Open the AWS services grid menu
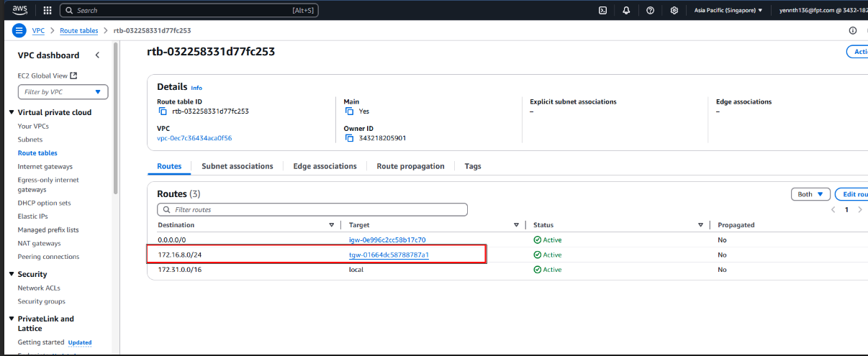Screen dimensions: 868x356 click(48, 11)
